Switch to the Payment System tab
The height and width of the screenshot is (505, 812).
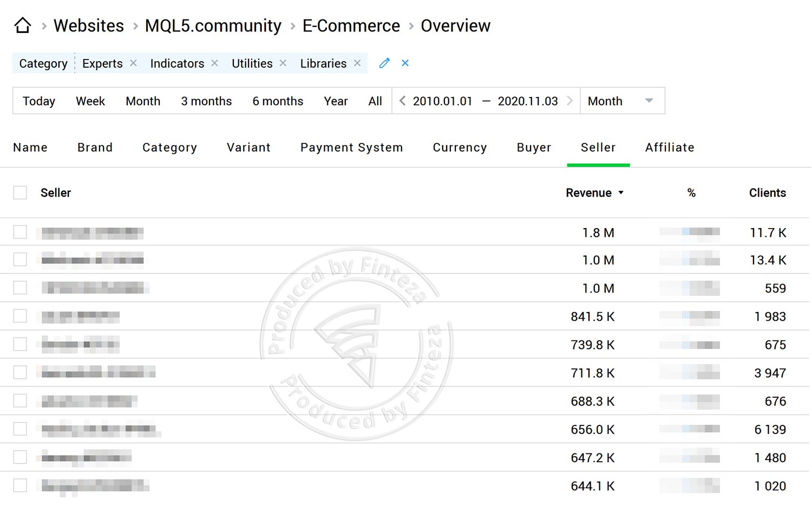point(351,147)
